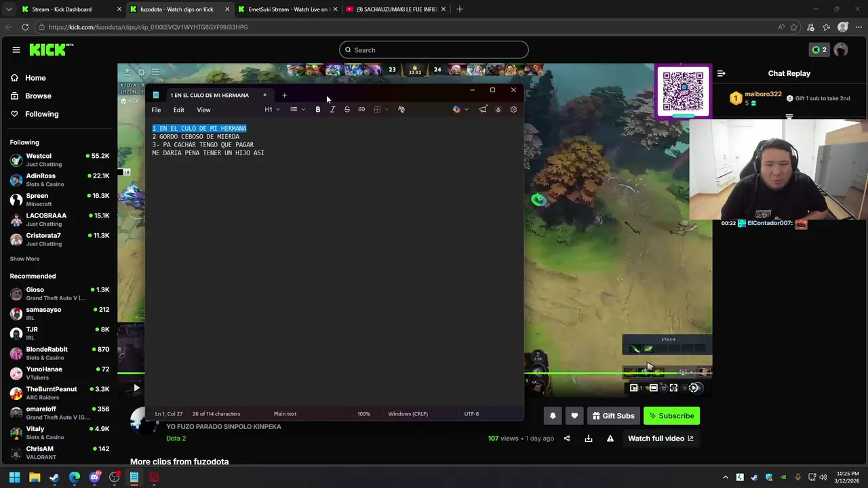Switch to the EmetSuki Stream browser tab
This screenshot has width=868, height=488.
coord(287,9)
